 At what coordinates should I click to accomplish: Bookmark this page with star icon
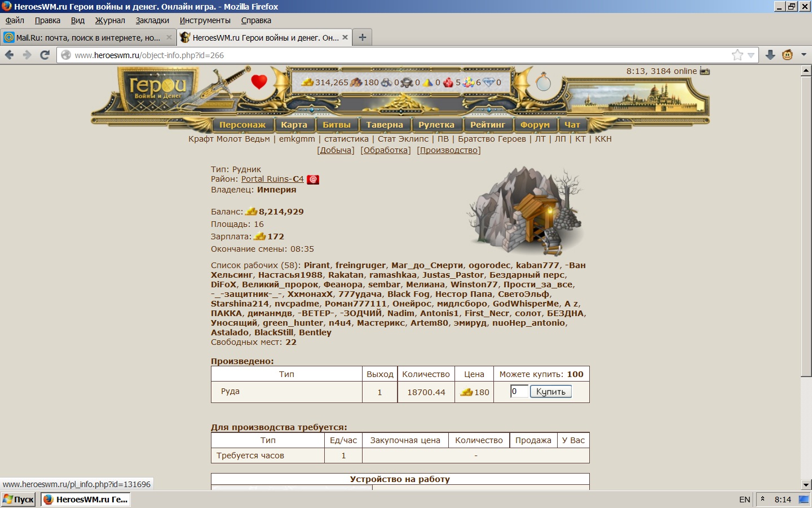click(737, 55)
